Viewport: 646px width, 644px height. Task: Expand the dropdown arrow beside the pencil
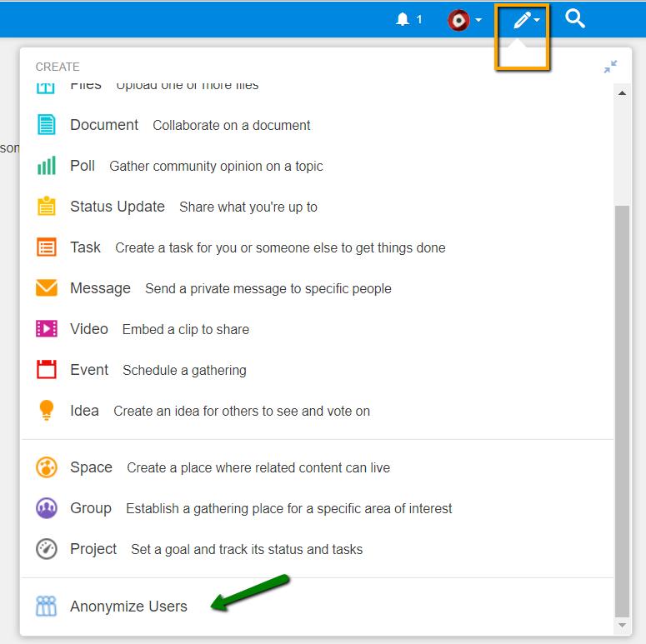pyautogui.click(x=537, y=20)
